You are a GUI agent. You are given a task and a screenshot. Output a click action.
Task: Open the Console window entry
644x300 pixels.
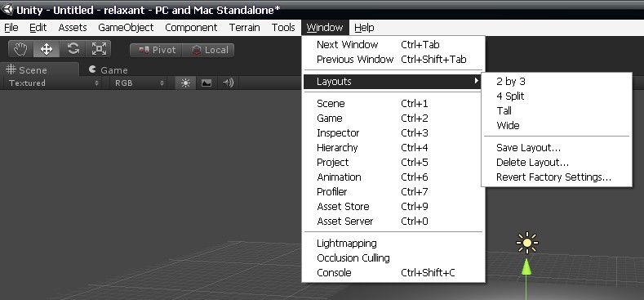tap(393, 272)
